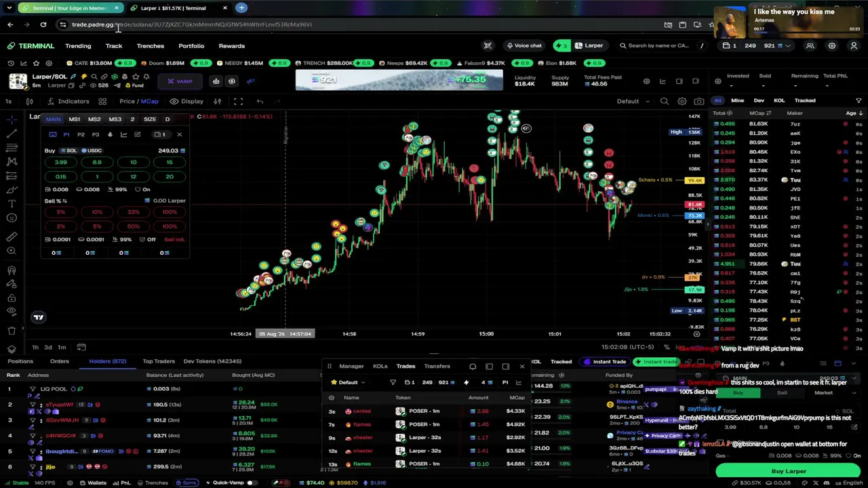868x488 pixels.
Task: Enter fullscreen chart mode
Action: 238,101
